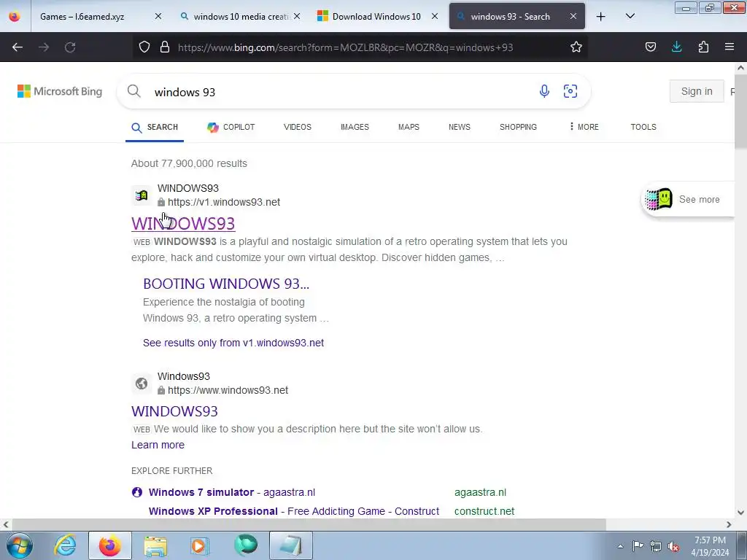The height and width of the screenshot is (560, 747).
Task: Open Bing visual search camera icon
Action: [570, 91]
